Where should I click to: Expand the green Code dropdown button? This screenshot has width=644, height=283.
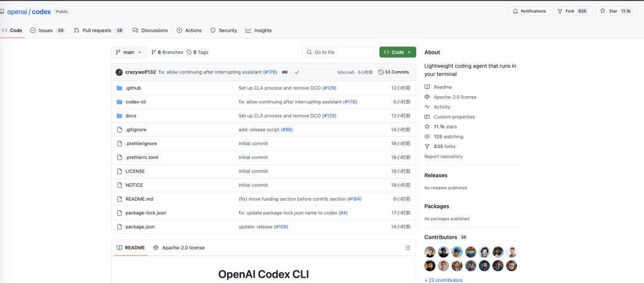(x=398, y=52)
